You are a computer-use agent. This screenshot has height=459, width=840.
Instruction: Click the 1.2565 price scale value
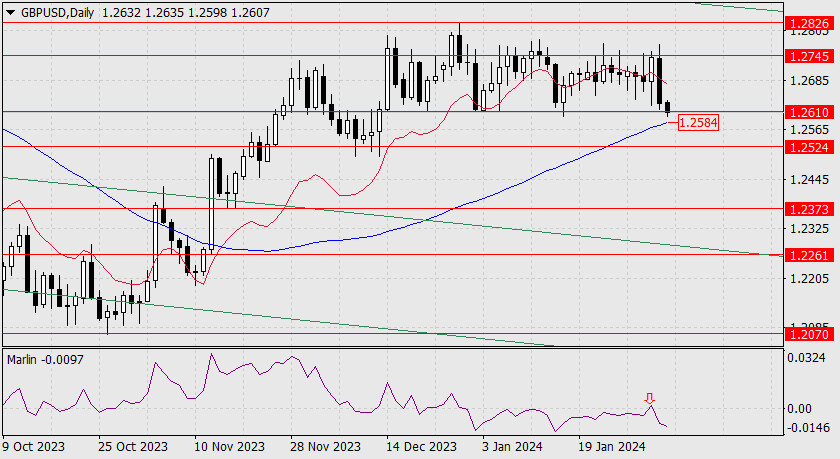[809, 130]
